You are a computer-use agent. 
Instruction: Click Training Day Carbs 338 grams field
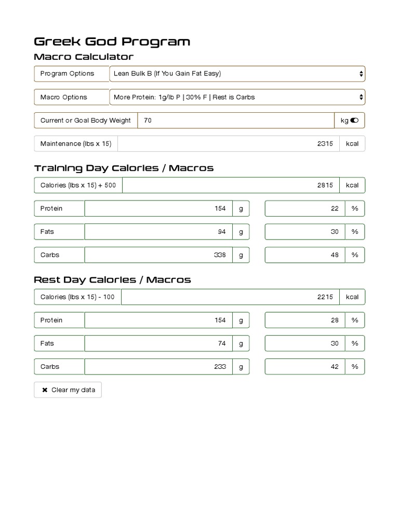click(158, 255)
